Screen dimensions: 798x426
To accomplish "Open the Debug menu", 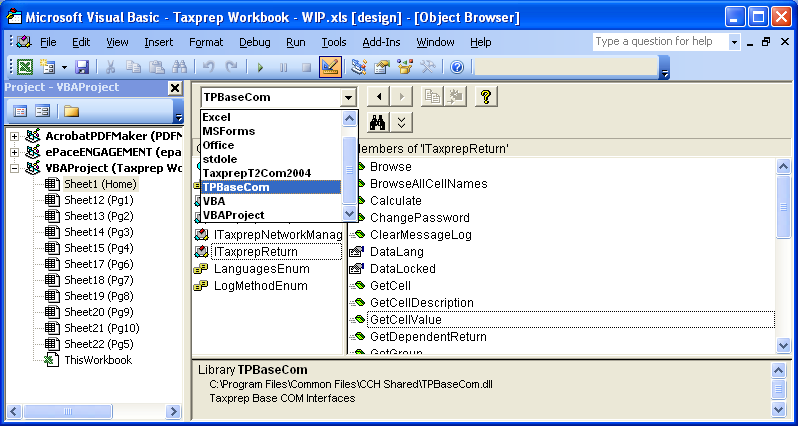I will coord(254,42).
